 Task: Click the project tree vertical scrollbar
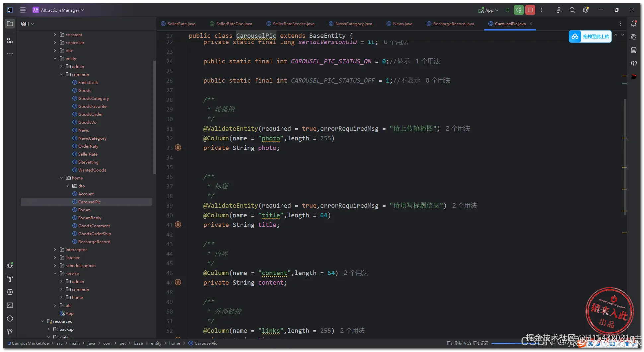coord(154,117)
